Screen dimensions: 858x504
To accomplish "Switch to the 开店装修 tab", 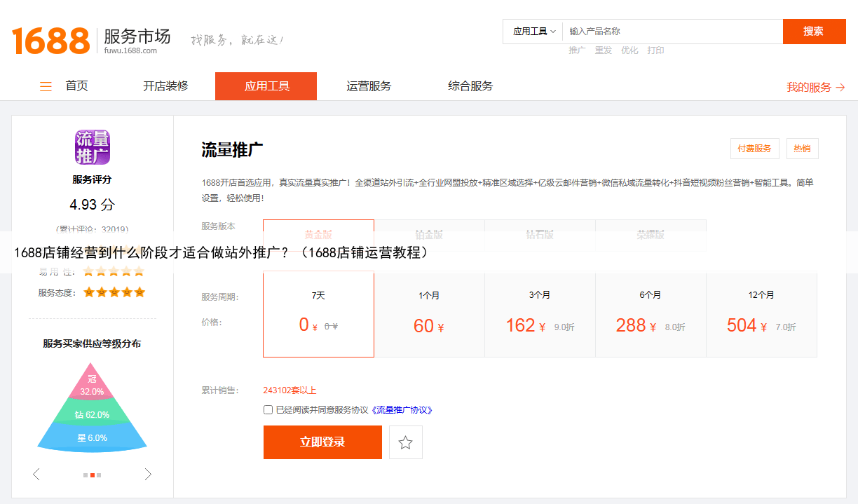I will [x=165, y=86].
